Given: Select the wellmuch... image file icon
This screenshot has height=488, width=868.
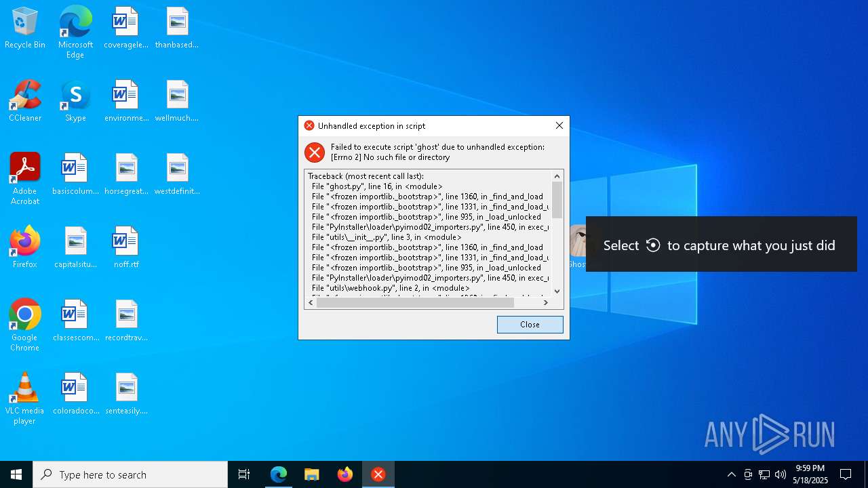Looking at the screenshot, I should pyautogui.click(x=177, y=102).
